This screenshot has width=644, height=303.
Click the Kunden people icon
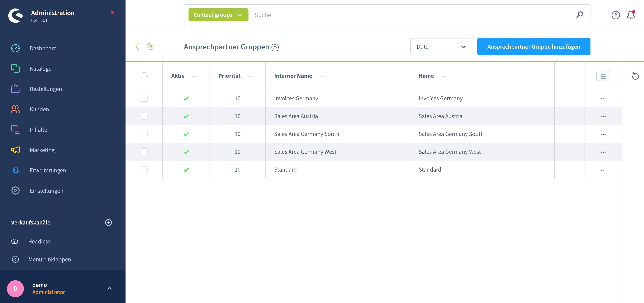tap(16, 109)
